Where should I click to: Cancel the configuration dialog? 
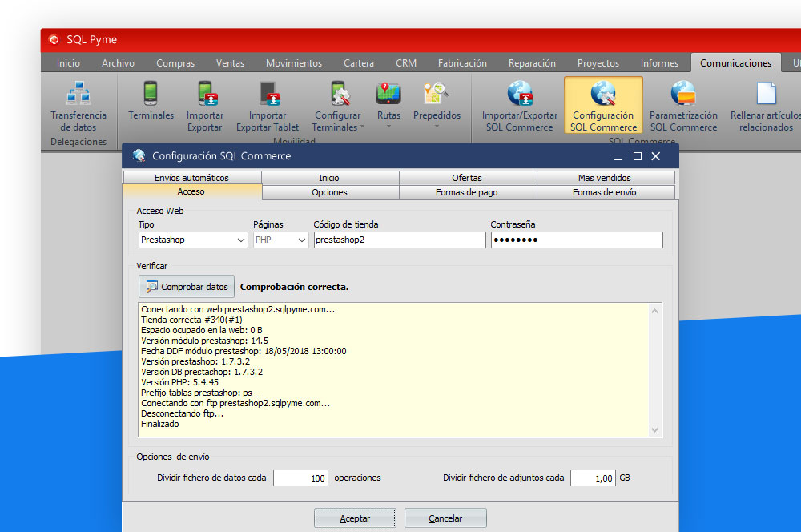click(x=445, y=518)
